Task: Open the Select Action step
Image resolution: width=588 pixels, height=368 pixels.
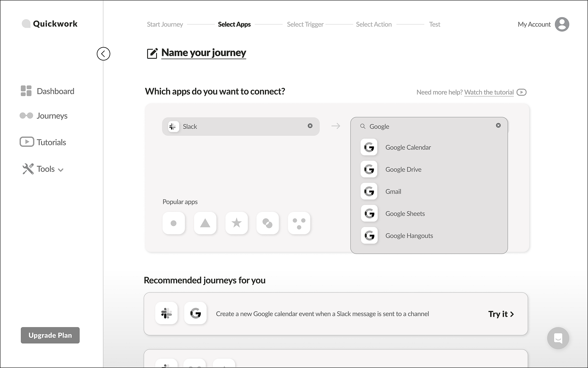Action: point(374,24)
